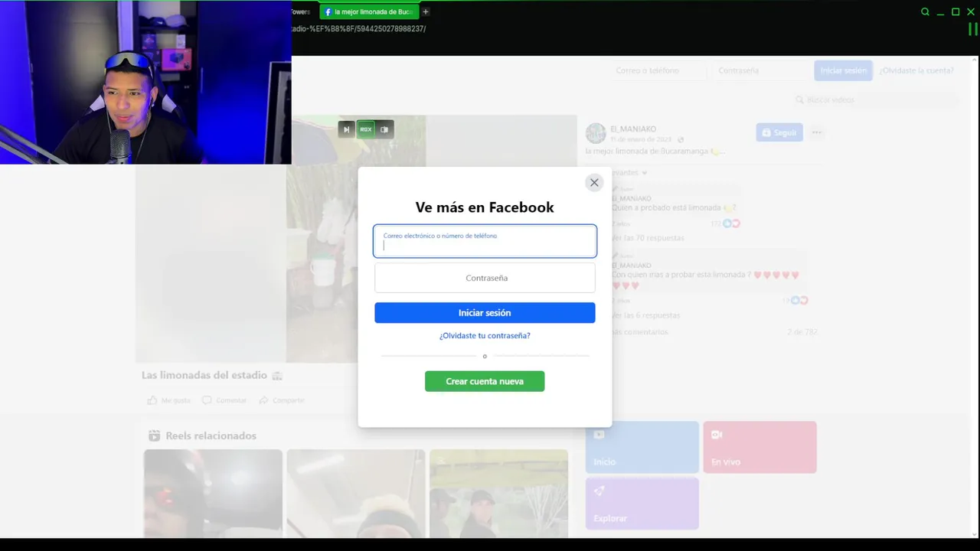Screen dimensions: 980x551
Task: Click the skip-next icon on video overlay
Action: click(x=346, y=129)
